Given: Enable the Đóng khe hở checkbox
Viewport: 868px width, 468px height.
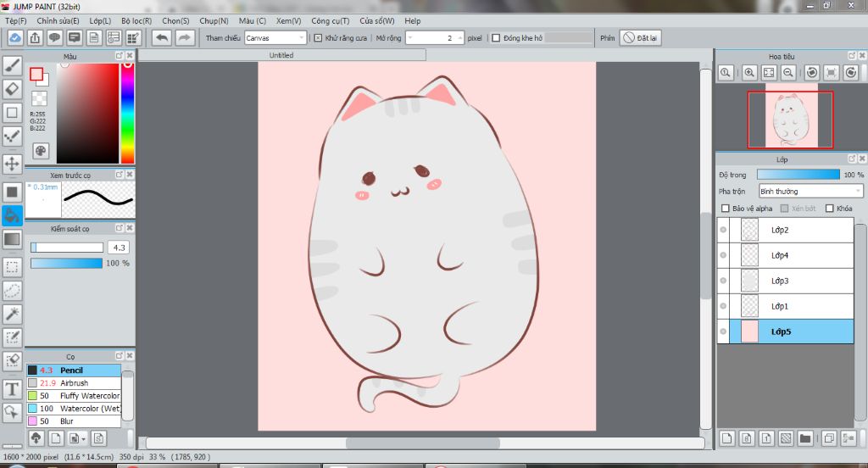Looking at the screenshot, I should pyautogui.click(x=496, y=38).
